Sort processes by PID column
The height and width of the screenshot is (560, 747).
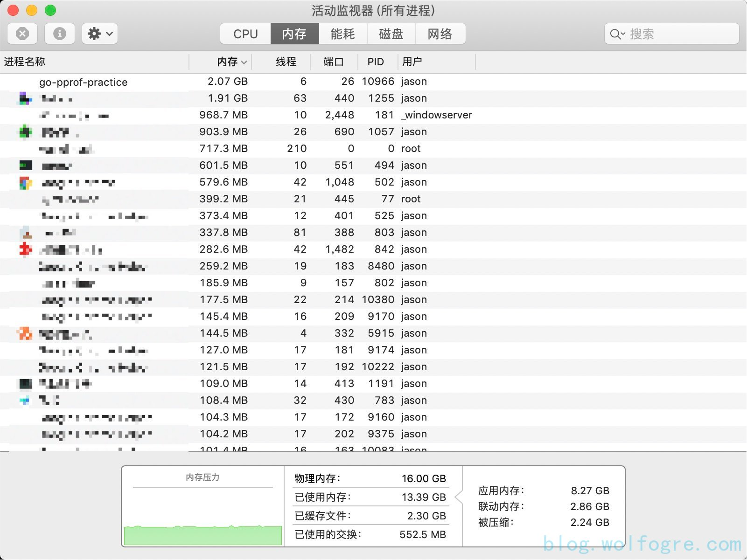375,62
